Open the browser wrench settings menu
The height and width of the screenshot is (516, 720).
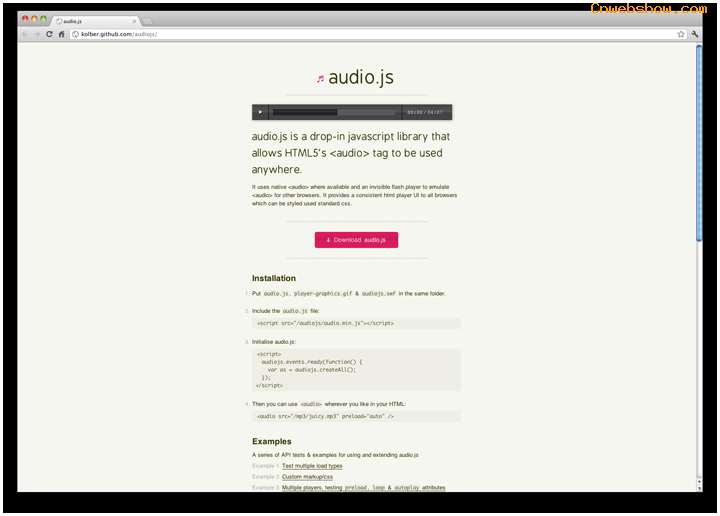click(x=695, y=34)
